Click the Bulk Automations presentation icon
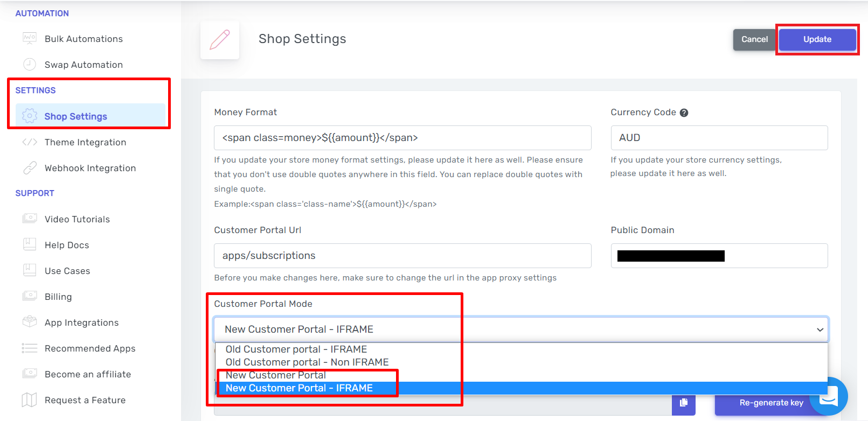This screenshot has height=421, width=868. coord(30,39)
